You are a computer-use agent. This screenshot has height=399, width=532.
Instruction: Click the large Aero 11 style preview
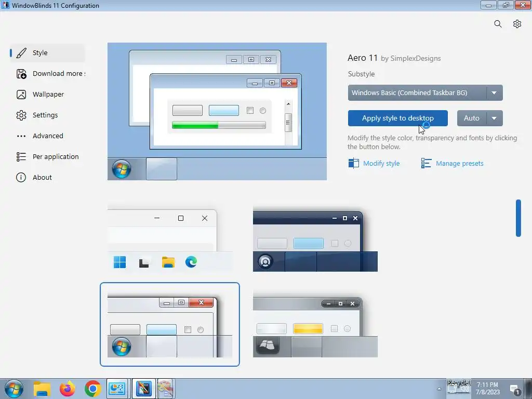point(217,111)
